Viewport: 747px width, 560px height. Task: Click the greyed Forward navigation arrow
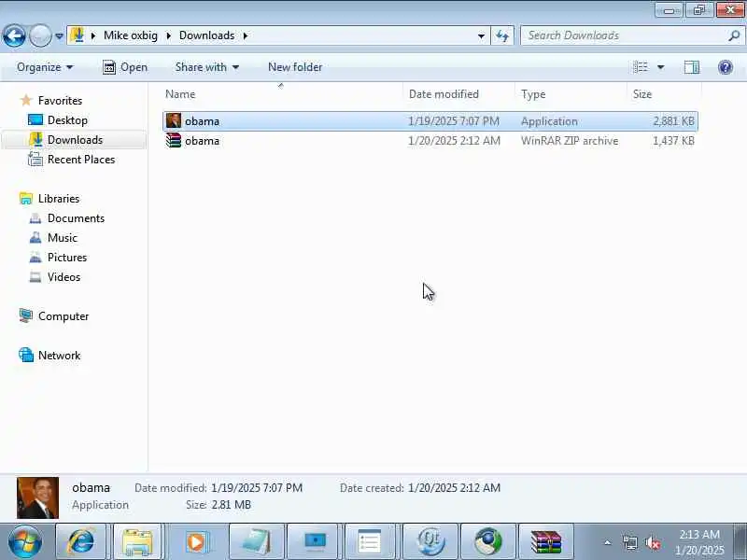point(40,35)
